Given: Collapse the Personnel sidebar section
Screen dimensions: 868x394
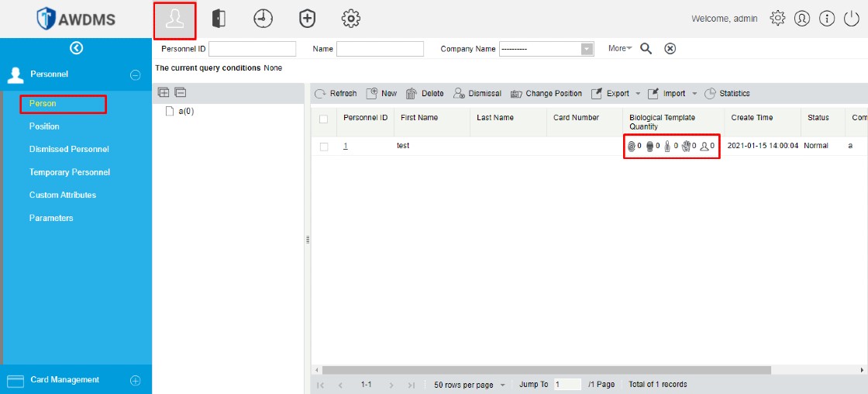Looking at the screenshot, I should (135, 75).
